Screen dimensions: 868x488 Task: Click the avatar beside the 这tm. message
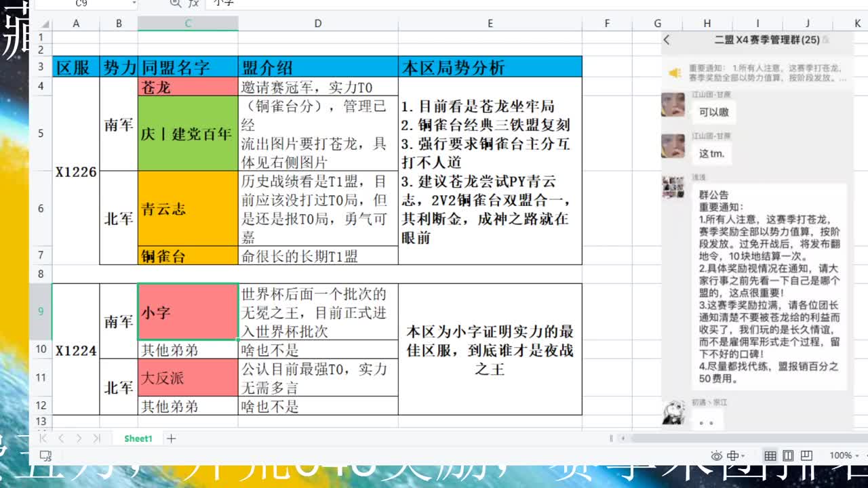[673, 146]
